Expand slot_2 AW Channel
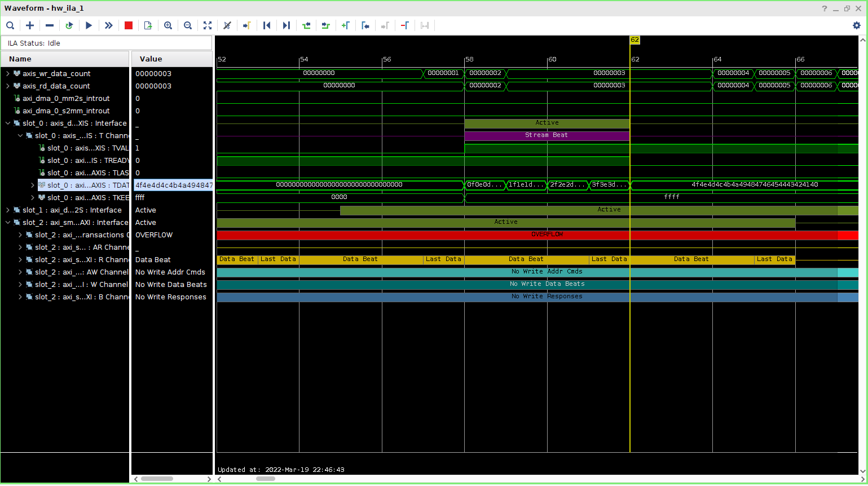Image resolution: width=868 pixels, height=486 pixels. point(20,272)
